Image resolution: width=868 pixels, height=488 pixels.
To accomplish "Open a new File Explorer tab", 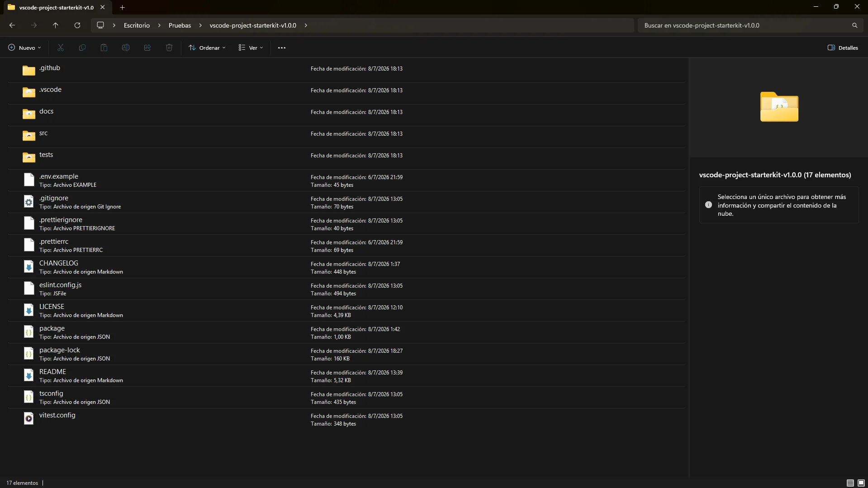I will pyautogui.click(x=122, y=7).
